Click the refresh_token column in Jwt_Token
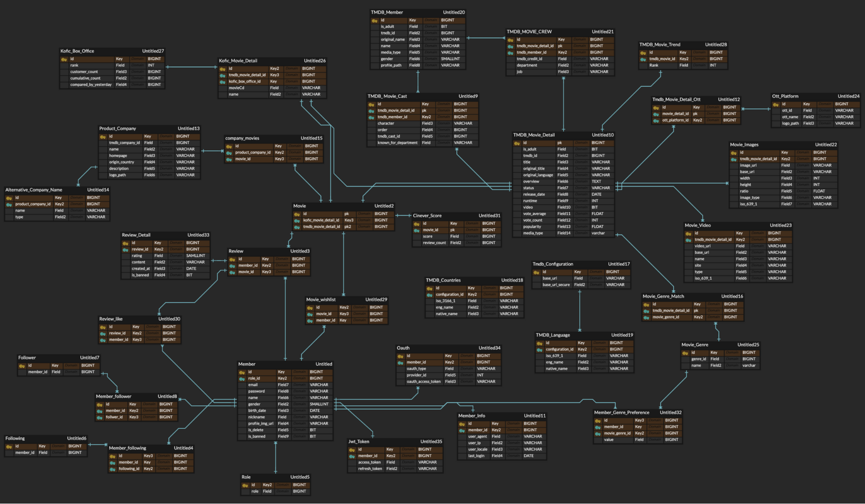The width and height of the screenshot is (865, 504). pyautogui.click(x=370, y=469)
